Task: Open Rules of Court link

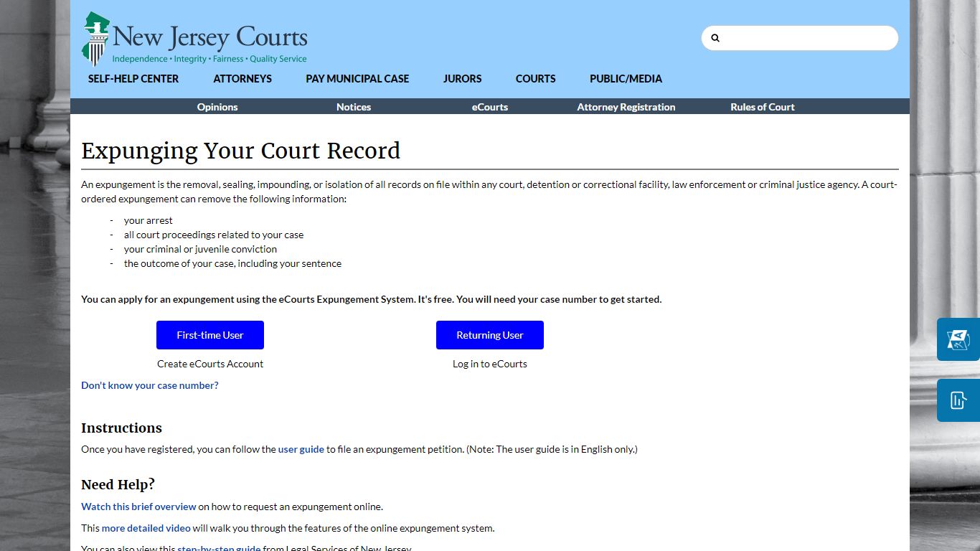Action: tap(763, 107)
